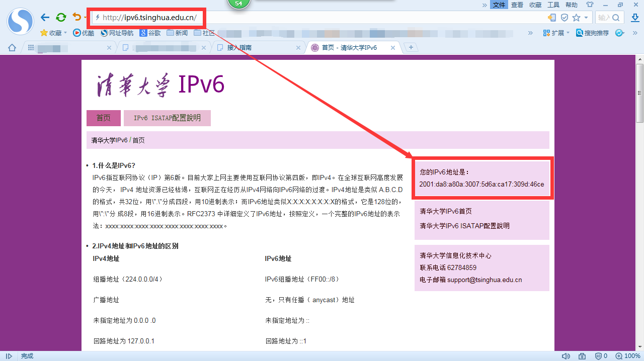Expand hidden menu items chevron beside 文件
This screenshot has height=361, width=644.
click(485, 5)
